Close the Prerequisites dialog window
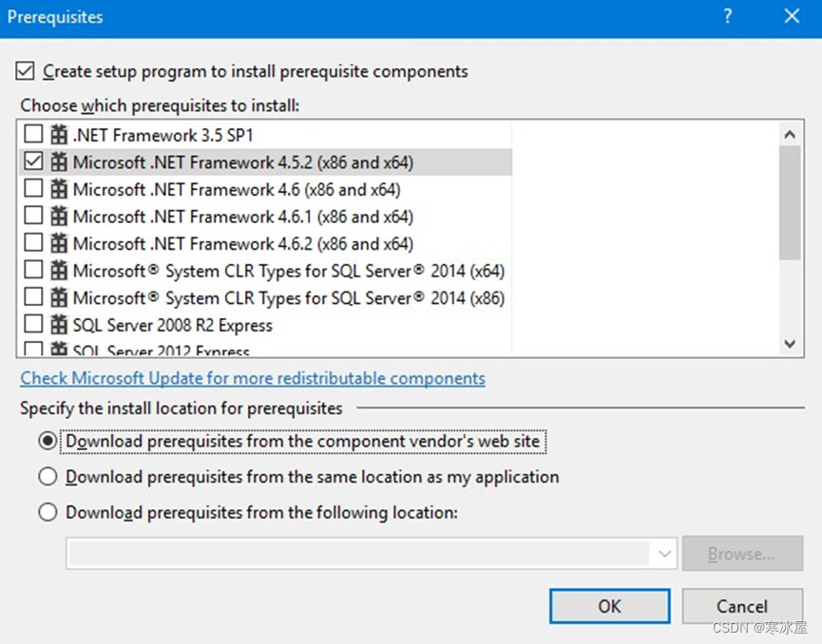Screen dimensions: 822x644 tap(792, 17)
